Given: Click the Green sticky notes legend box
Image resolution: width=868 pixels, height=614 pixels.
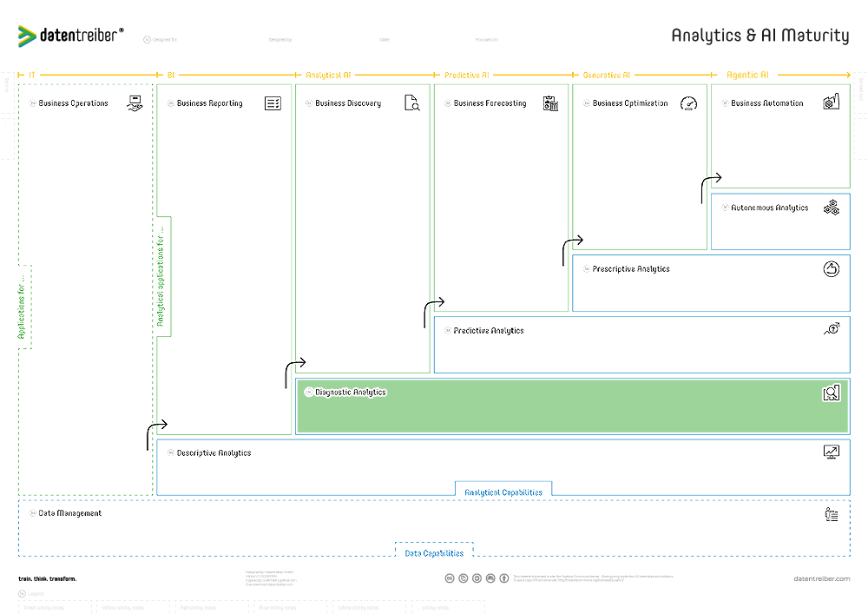Looking at the screenshot, I should (x=53, y=607).
